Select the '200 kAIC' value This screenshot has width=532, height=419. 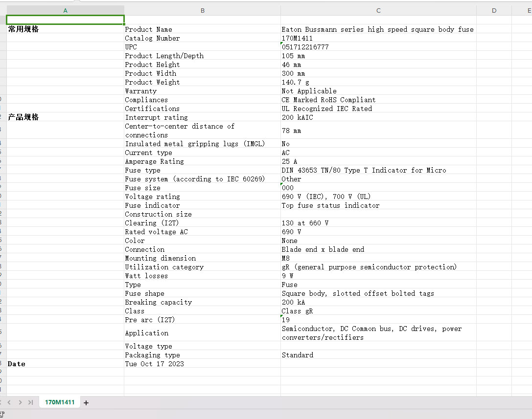(x=379, y=117)
